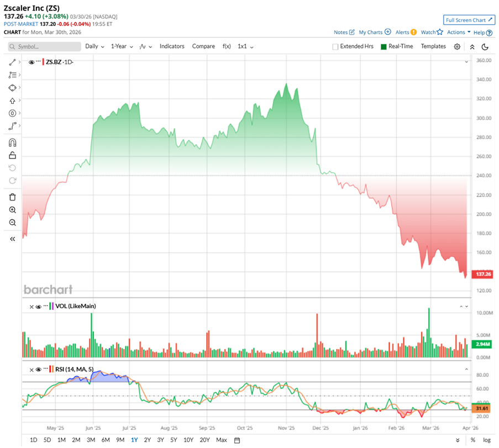Open the 1-Year period dropdown
Screen dimensions: 499x448
(x=122, y=46)
